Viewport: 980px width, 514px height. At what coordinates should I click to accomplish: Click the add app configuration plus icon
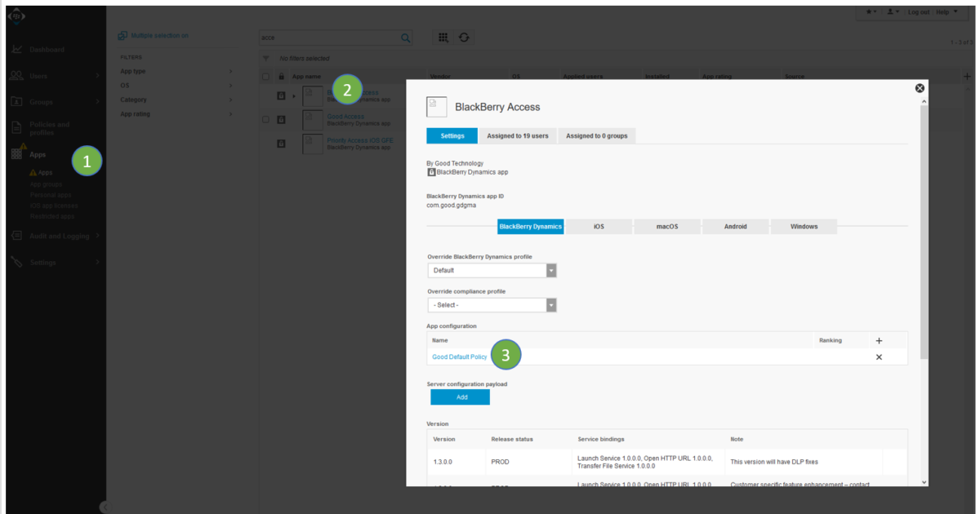pyautogui.click(x=879, y=340)
